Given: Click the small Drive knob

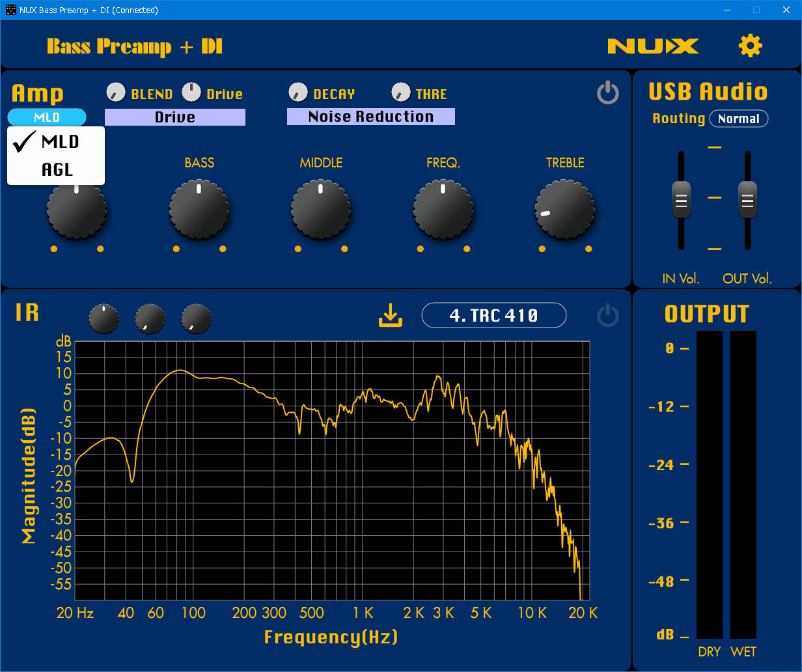Looking at the screenshot, I should [191, 92].
